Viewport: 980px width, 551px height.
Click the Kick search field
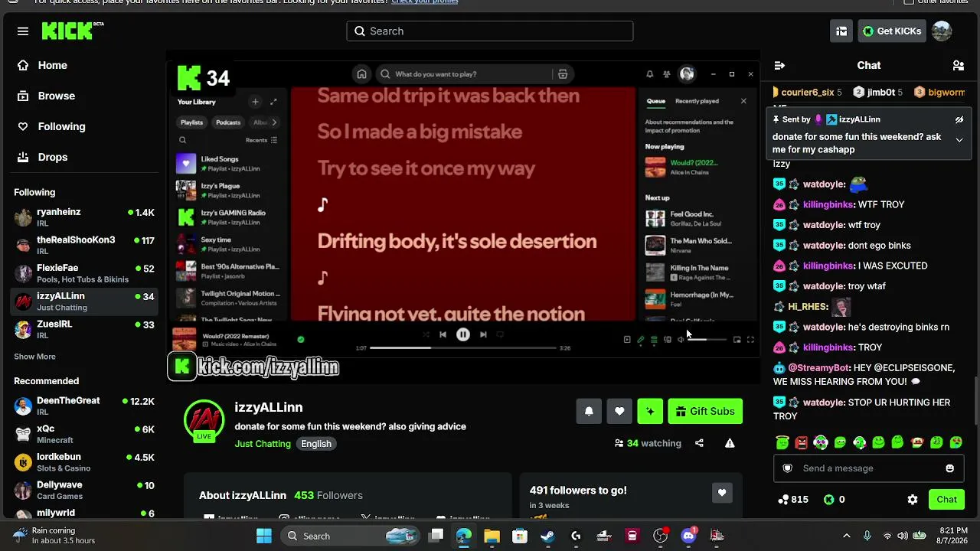point(490,31)
